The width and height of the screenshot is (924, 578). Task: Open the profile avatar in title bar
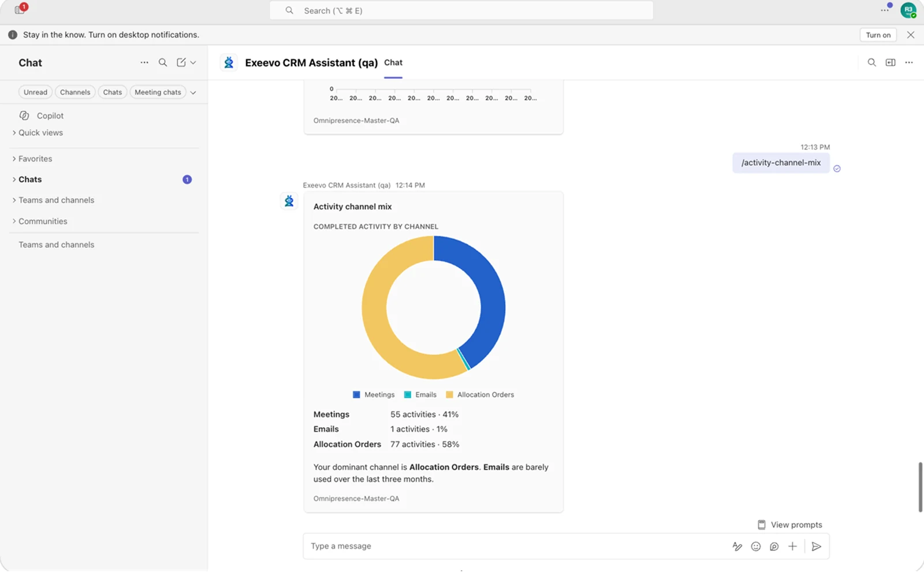[x=908, y=10]
